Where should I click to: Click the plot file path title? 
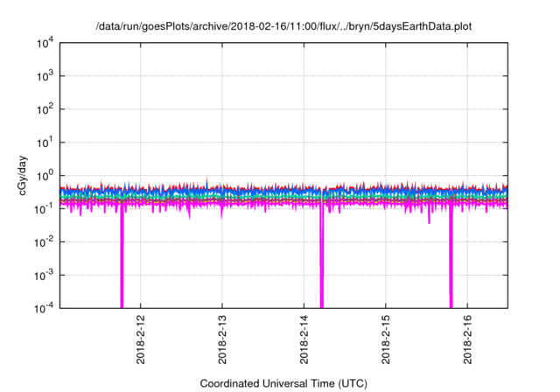(283, 26)
